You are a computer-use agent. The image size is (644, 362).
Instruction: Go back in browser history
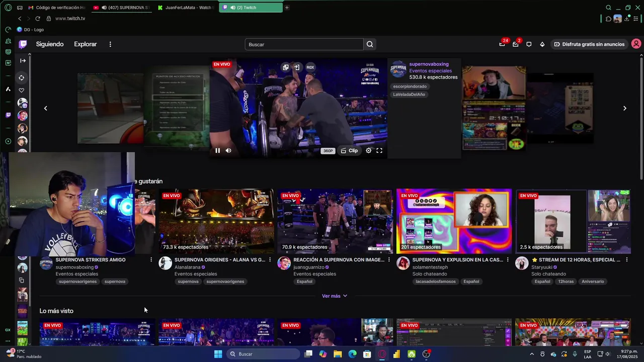[20, 19]
